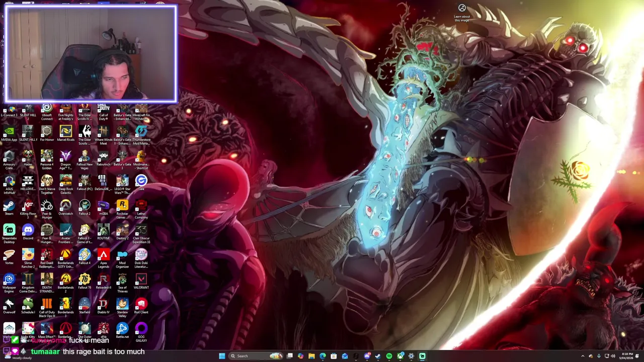Open the Steam desktop shortcut
This screenshot has height=362, width=644.
(x=9, y=208)
